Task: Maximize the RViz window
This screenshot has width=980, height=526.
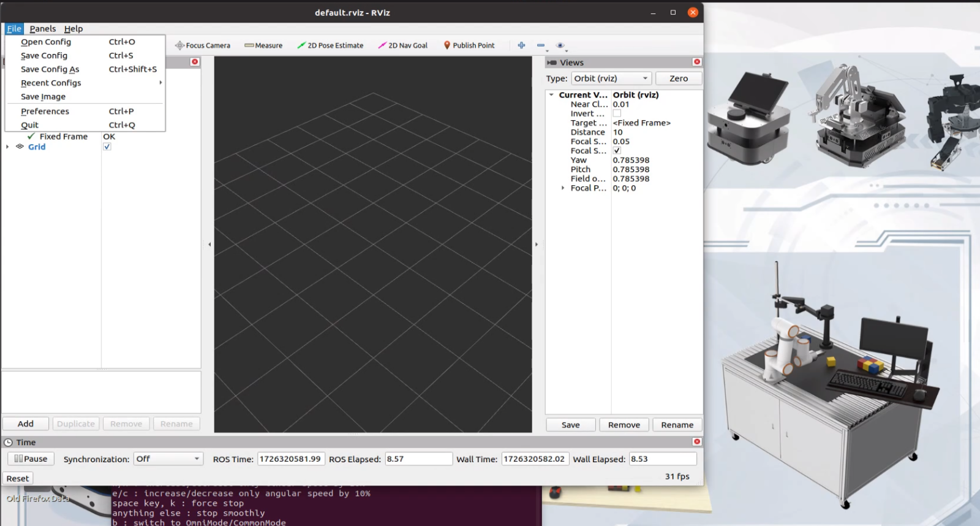Action: [673, 12]
